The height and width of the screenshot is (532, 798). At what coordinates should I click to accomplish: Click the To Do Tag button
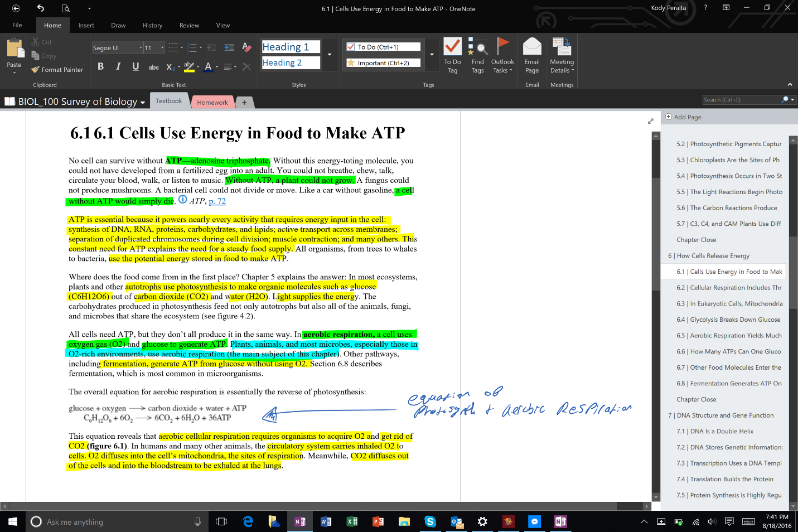(x=452, y=55)
